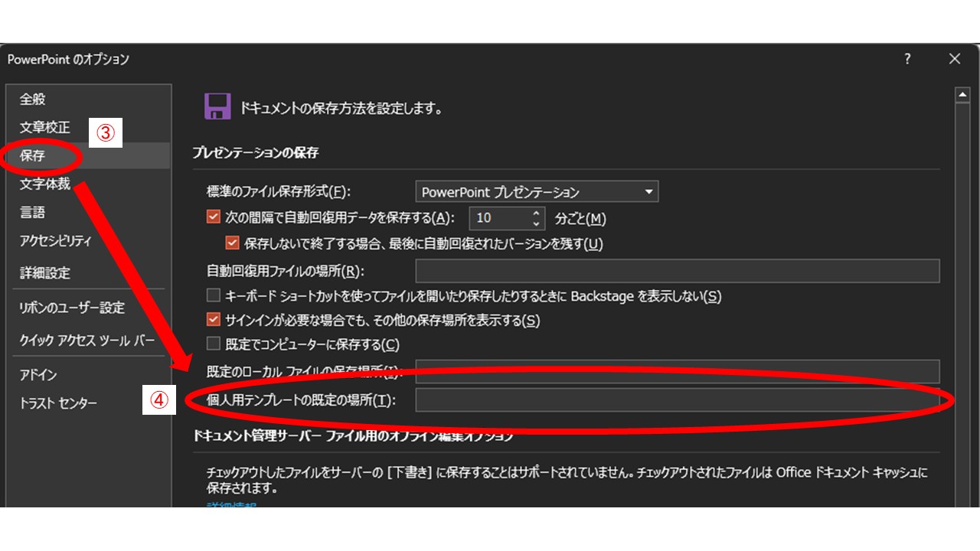Uncheck show other save locations checkbox
Screen dimensions: 980x551
click(x=214, y=320)
